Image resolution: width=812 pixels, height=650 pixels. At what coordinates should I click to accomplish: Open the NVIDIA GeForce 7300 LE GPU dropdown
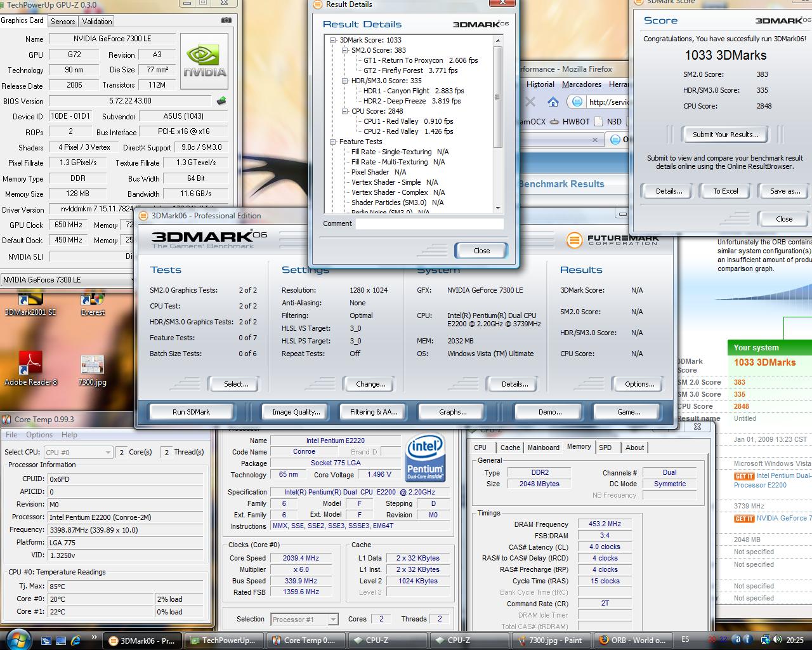tap(69, 279)
